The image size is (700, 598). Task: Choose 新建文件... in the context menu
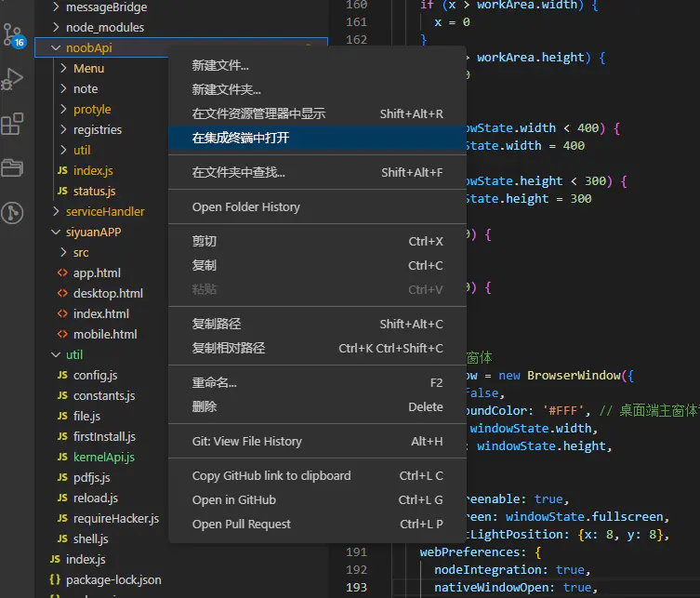point(220,66)
